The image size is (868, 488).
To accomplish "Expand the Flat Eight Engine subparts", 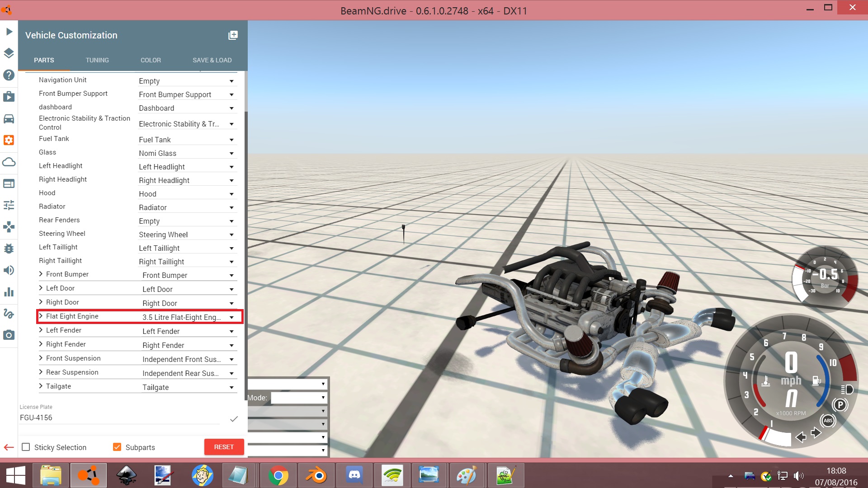I will click(x=41, y=316).
